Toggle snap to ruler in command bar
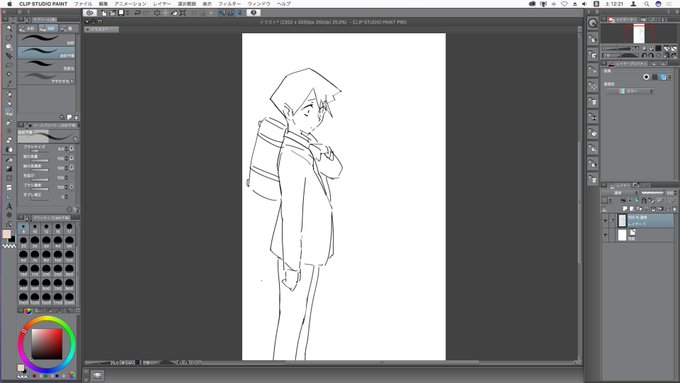Screen dimensions: 680x383 tap(222, 13)
